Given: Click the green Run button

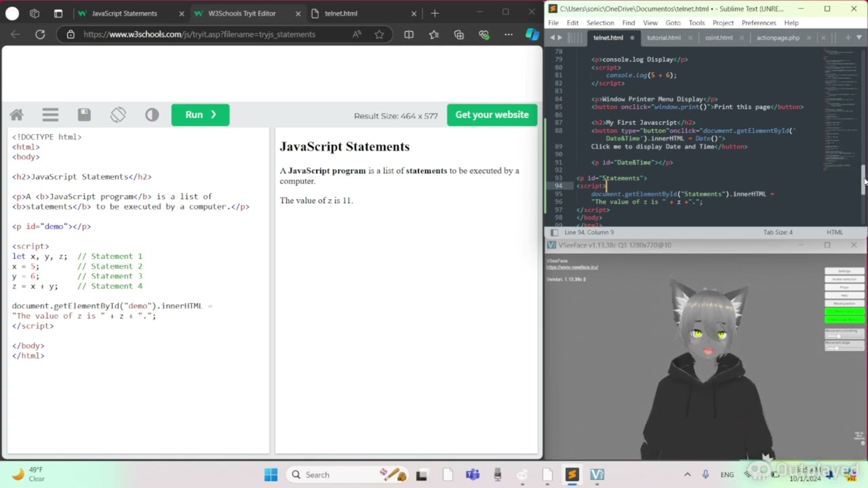Looking at the screenshot, I should pyautogui.click(x=200, y=115).
